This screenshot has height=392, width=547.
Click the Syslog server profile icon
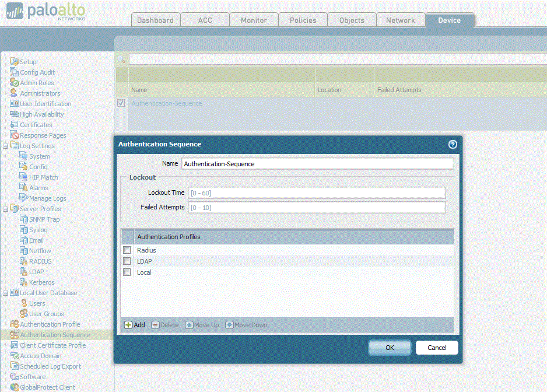pyautogui.click(x=23, y=229)
